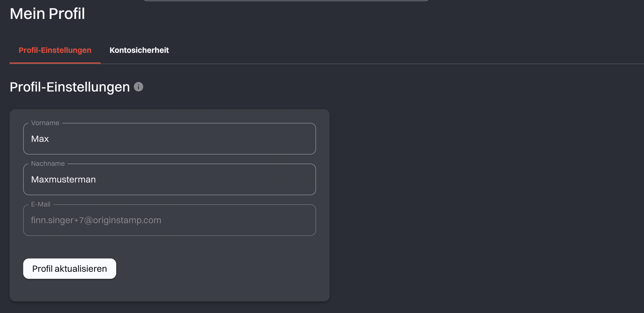Screen dimensions: 644x313
Task: Click the Mein Profil page title
Action: click(x=47, y=14)
